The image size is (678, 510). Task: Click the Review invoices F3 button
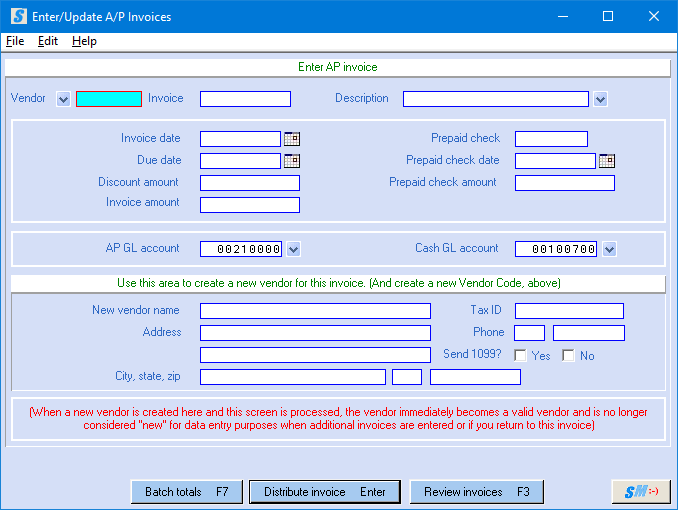(477, 492)
